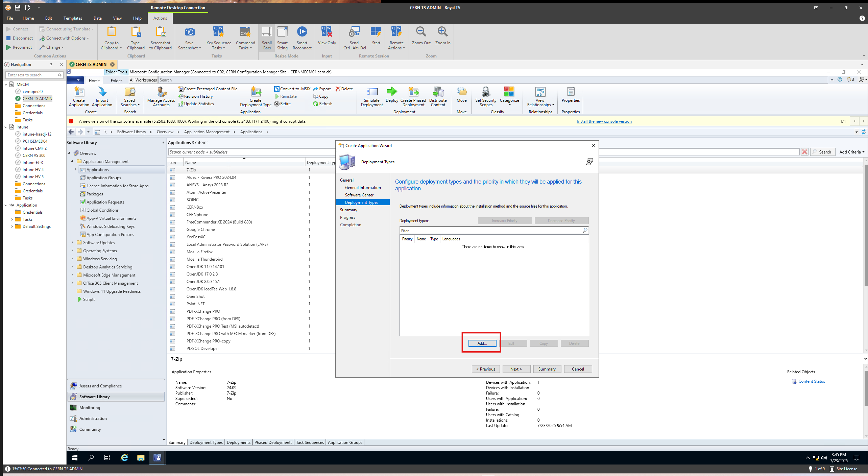This screenshot has width=868, height=476.
Task: Open Internet Explorer from taskbar
Action: [x=124, y=458]
